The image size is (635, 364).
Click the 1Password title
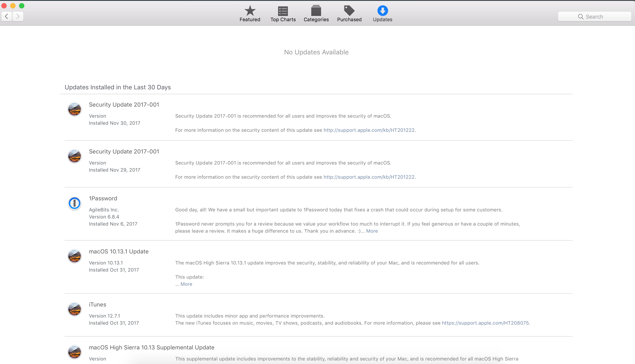(103, 198)
